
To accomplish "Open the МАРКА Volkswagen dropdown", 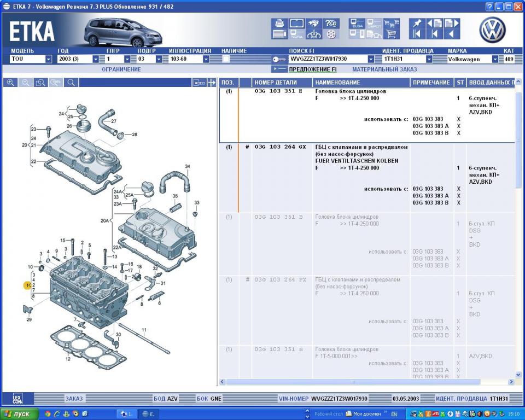I will click(x=495, y=59).
